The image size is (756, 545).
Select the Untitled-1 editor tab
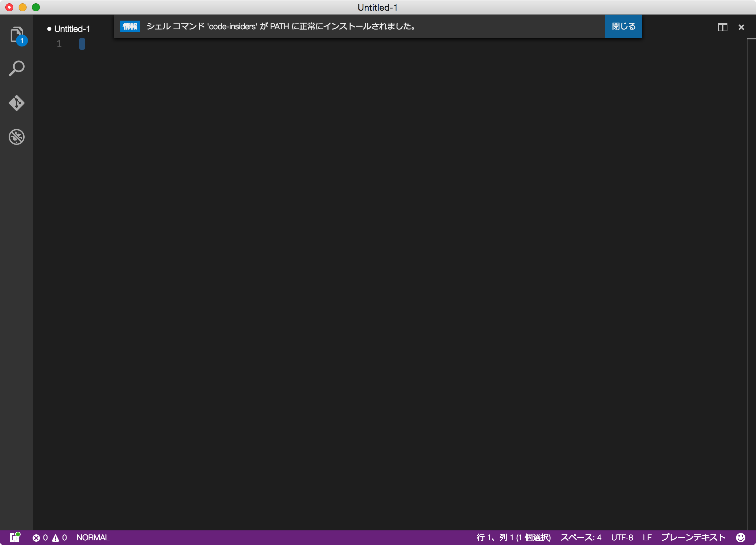coord(69,29)
